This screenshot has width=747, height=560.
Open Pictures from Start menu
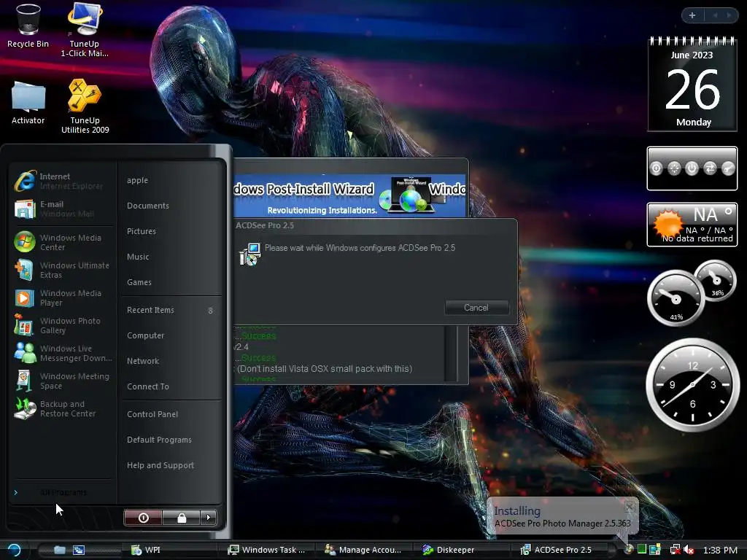(x=171, y=231)
